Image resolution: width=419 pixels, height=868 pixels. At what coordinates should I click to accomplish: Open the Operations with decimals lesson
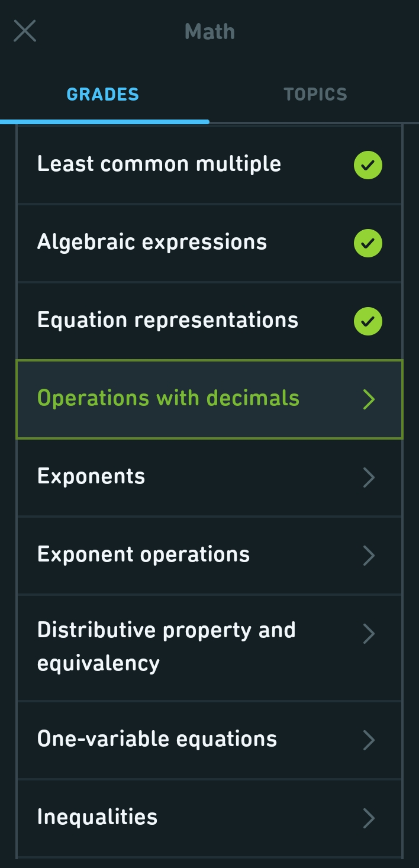(x=209, y=399)
